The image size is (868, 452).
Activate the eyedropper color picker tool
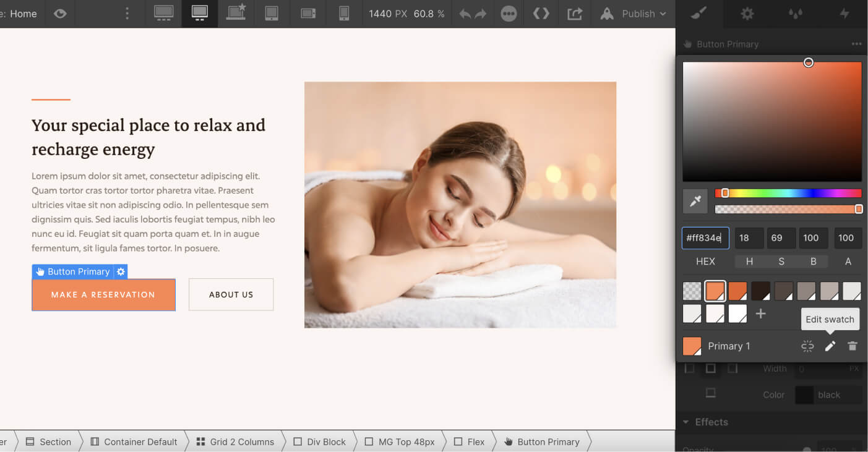pos(695,200)
